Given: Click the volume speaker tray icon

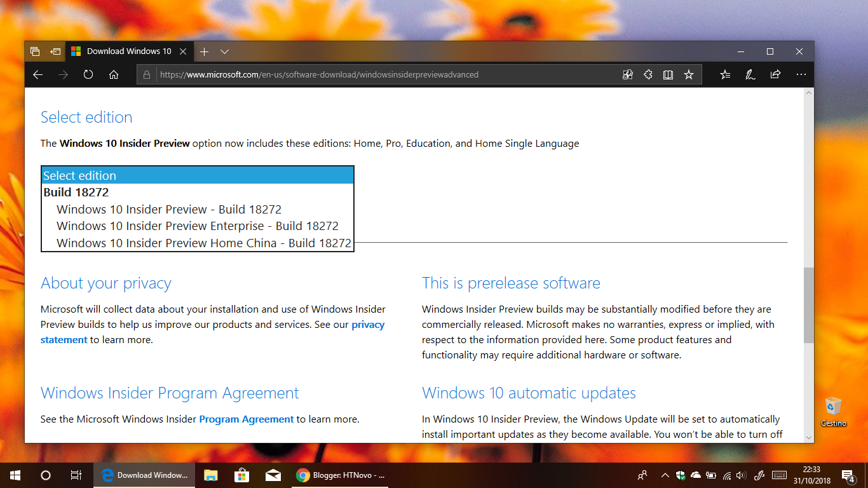Looking at the screenshot, I should click(x=741, y=475).
